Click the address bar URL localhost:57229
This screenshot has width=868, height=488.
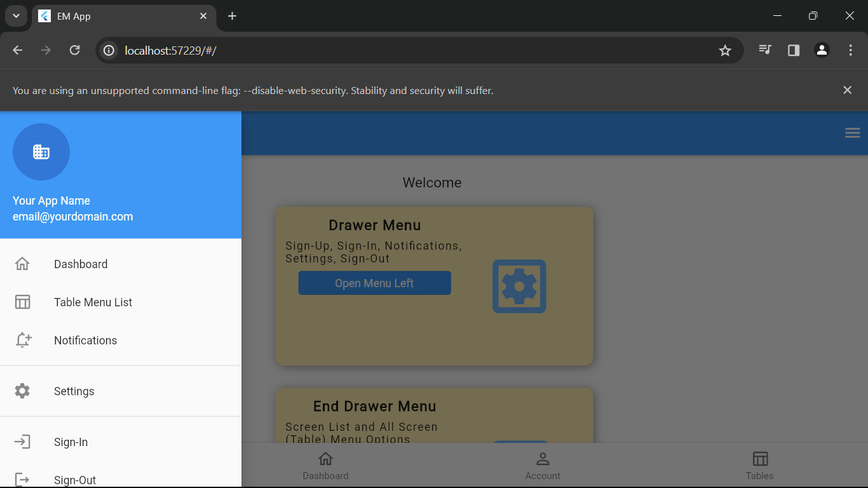pyautogui.click(x=170, y=50)
